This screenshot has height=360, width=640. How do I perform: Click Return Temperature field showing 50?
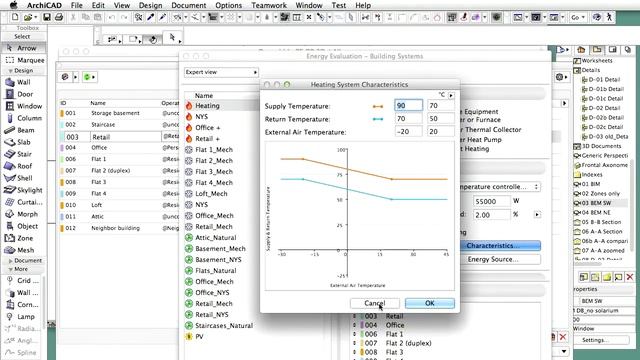pos(441,119)
